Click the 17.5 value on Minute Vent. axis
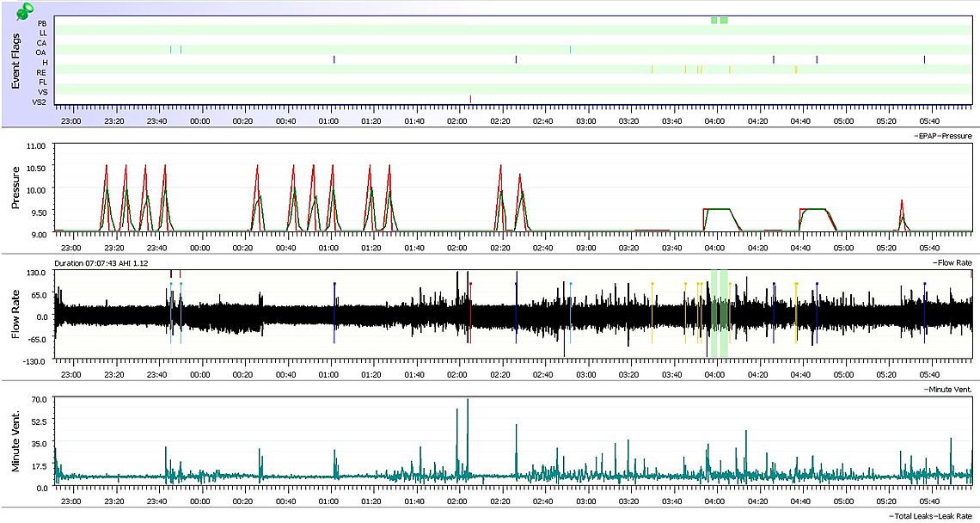Viewport: 980px width, 523px height. tap(40, 465)
